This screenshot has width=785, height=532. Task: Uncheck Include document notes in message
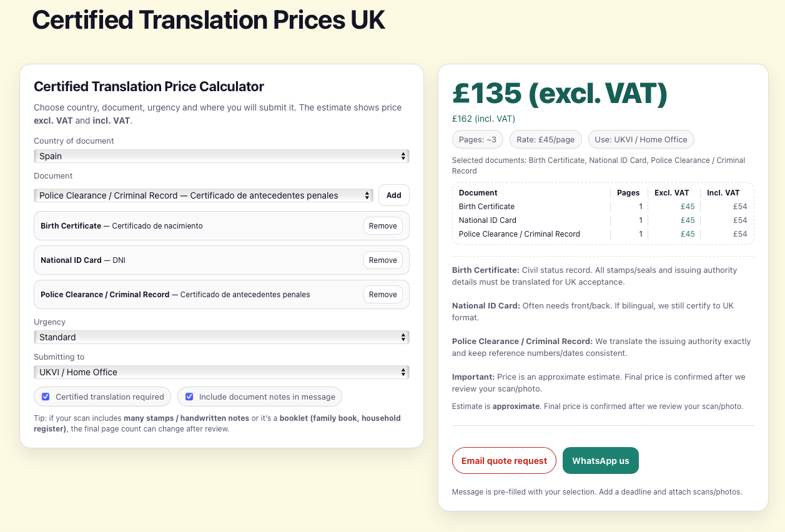point(189,397)
